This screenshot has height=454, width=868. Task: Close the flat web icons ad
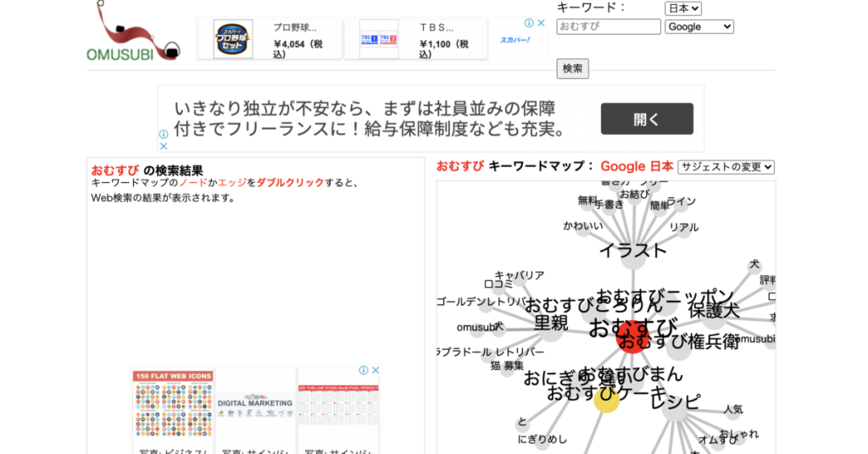click(x=376, y=370)
